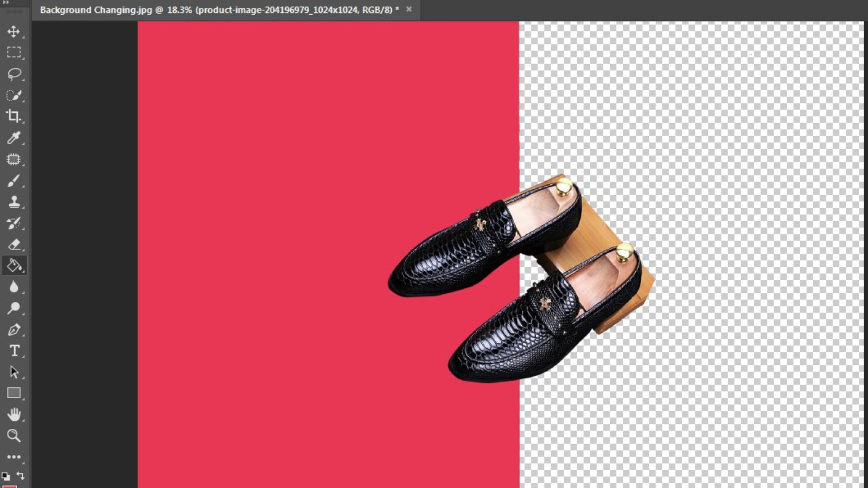Select the Clone Stamp tool
The image size is (868, 488).
pos(14,202)
